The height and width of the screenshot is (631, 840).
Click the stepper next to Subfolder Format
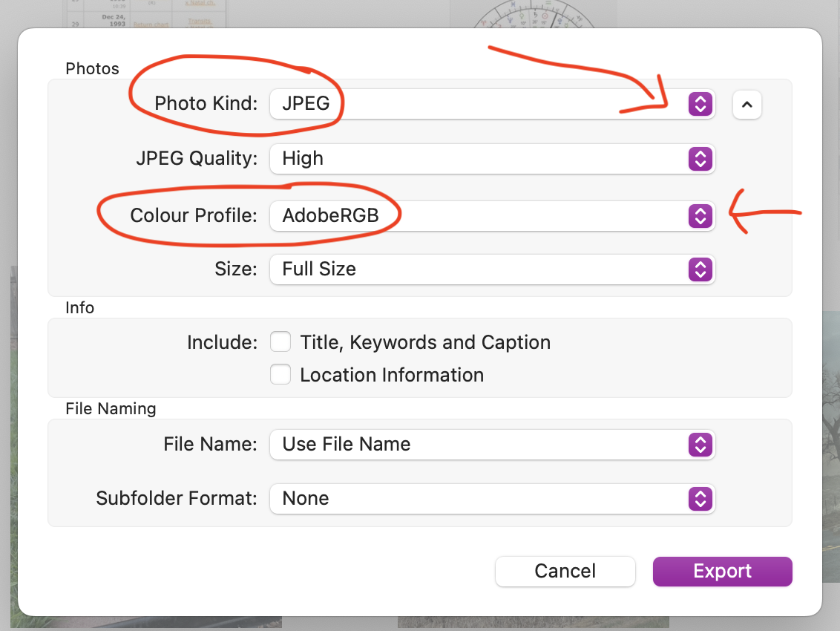(x=700, y=499)
